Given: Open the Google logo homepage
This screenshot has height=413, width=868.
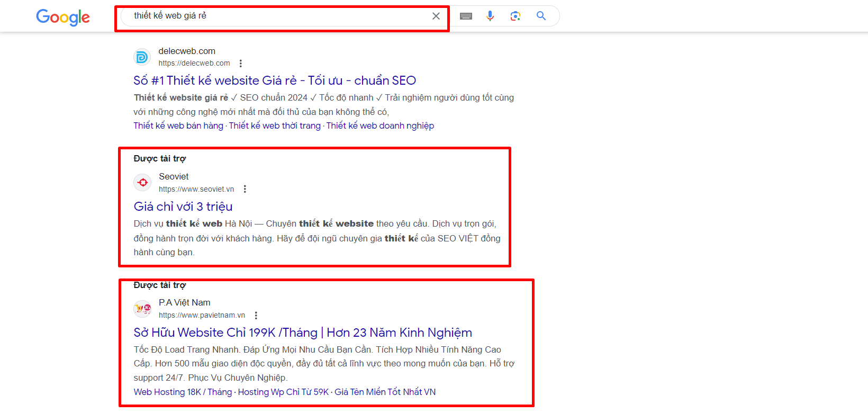Looking at the screenshot, I should (x=63, y=17).
